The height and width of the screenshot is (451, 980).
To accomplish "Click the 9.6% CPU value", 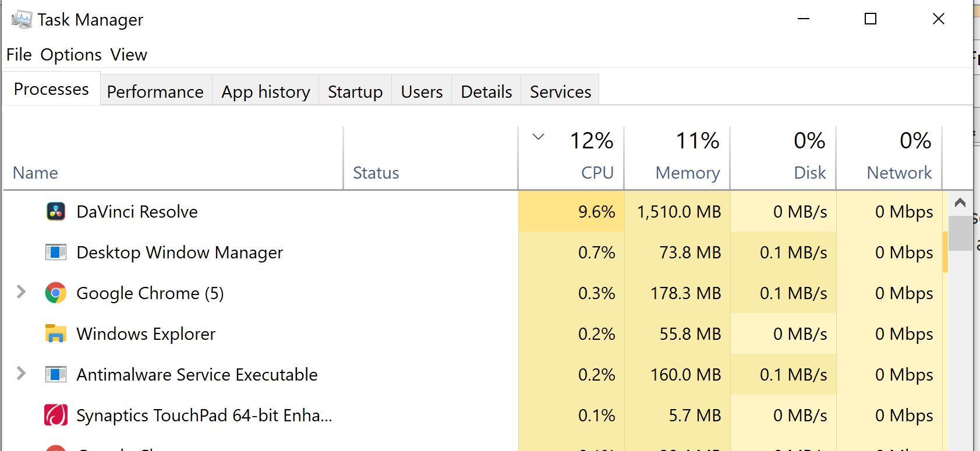I will [x=596, y=212].
